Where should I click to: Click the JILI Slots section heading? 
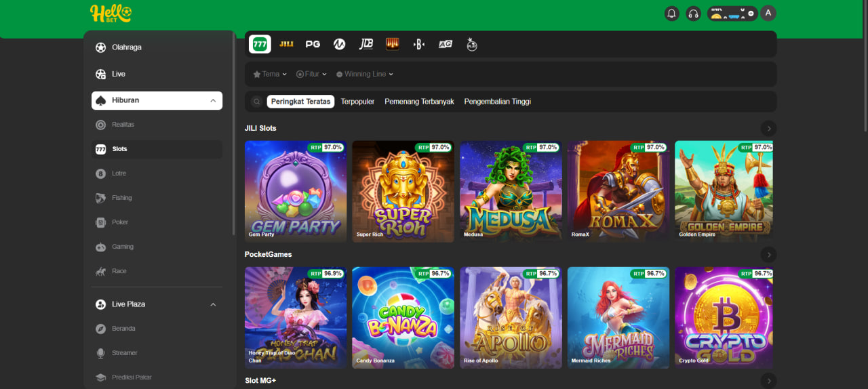[260, 128]
